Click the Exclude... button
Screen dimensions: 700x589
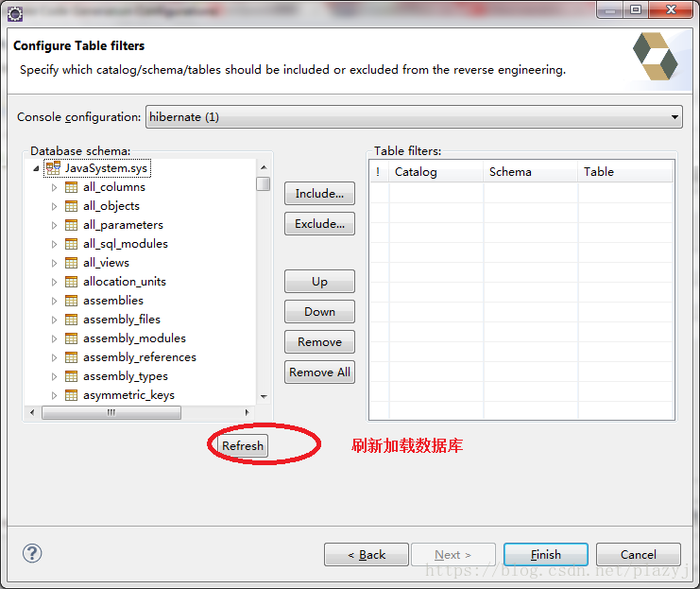[319, 223]
